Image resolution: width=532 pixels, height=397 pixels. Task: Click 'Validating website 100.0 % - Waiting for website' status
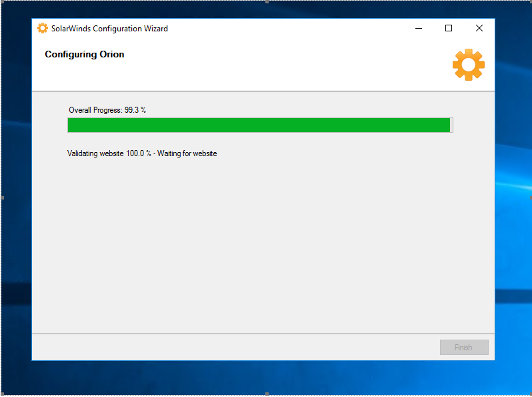pyautogui.click(x=142, y=153)
